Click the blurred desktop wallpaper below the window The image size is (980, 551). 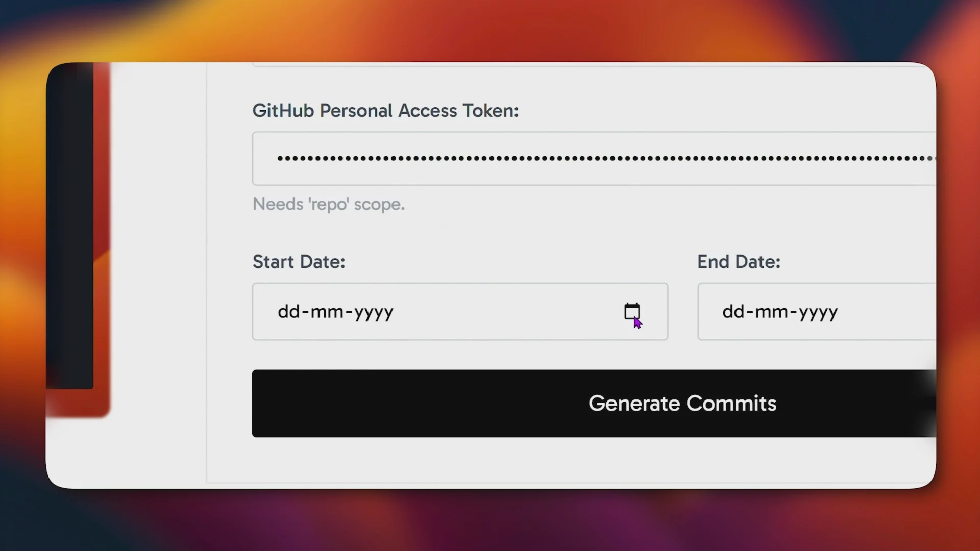[x=490, y=520]
